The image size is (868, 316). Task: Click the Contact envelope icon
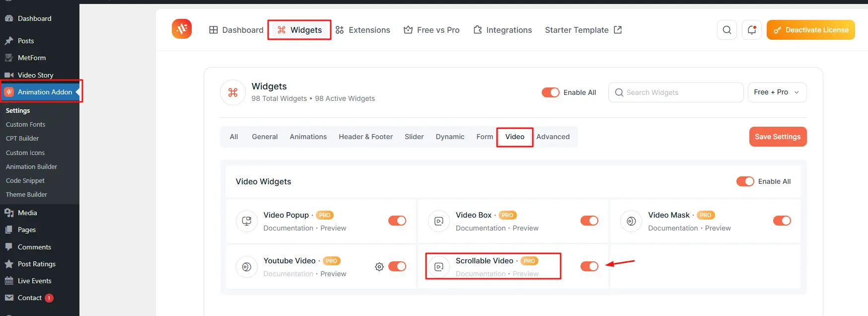click(x=9, y=298)
